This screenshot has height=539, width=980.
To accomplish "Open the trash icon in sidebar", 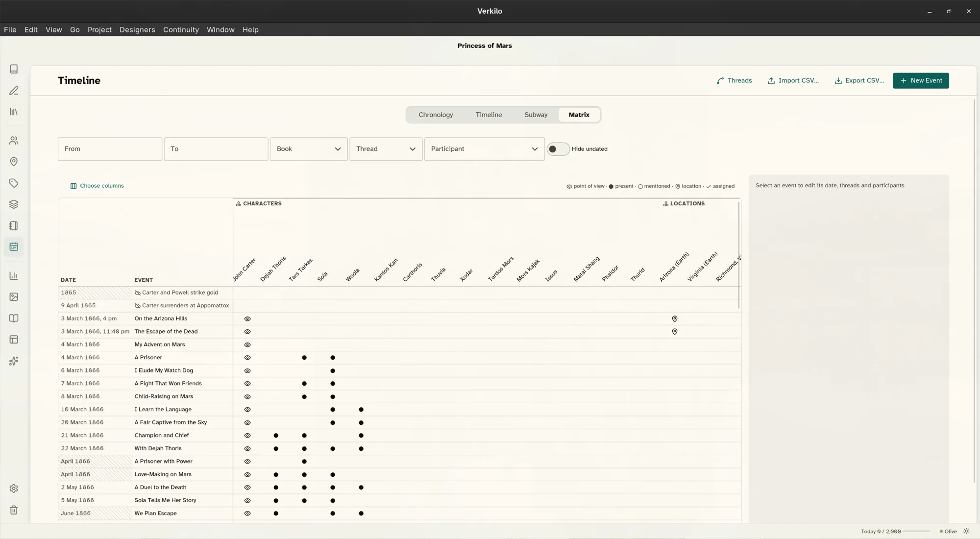I will pyautogui.click(x=14, y=510).
